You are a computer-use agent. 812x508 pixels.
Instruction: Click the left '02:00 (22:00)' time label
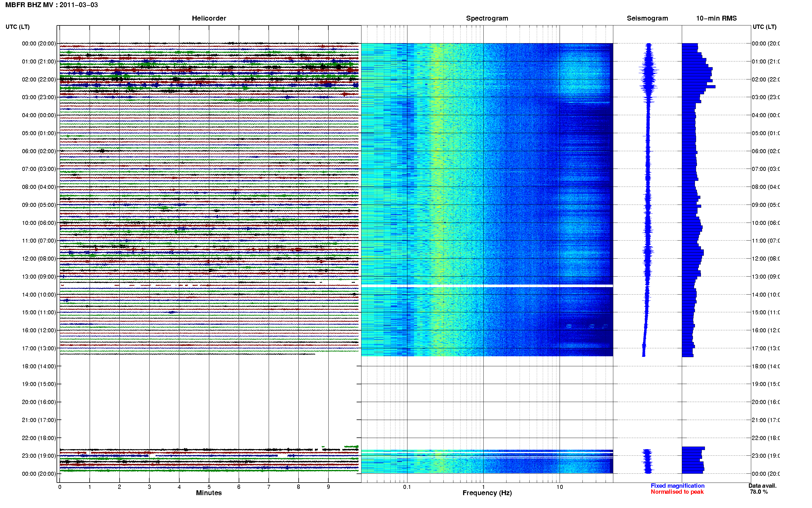point(39,79)
